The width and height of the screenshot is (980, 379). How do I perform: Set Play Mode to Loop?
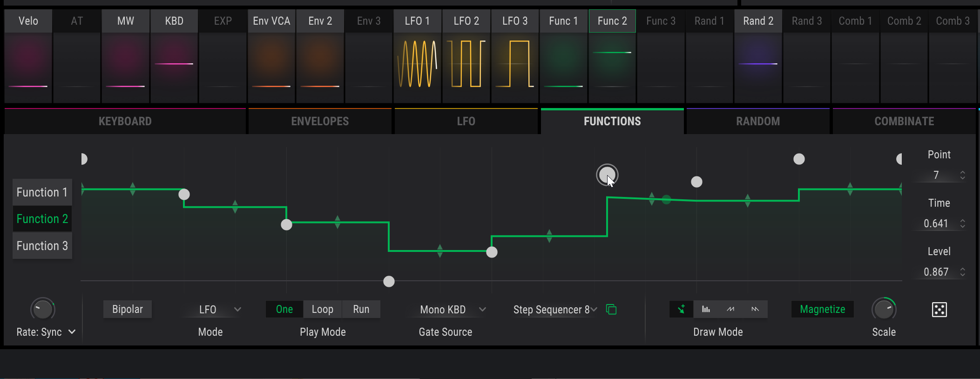[x=322, y=309]
